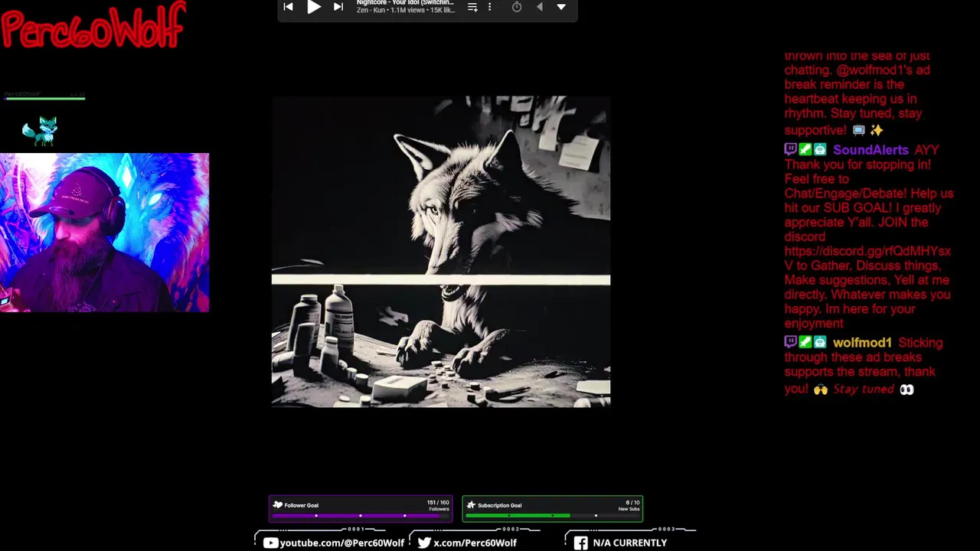The height and width of the screenshot is (551, 980).
Task: Click the Twitter bird icon
Action: pos(424,543)
